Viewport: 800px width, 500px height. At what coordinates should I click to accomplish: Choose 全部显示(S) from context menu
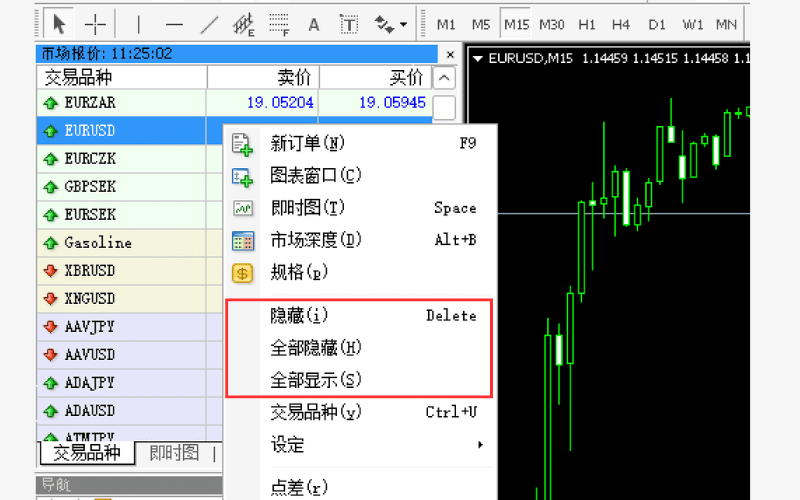[360, 380]
